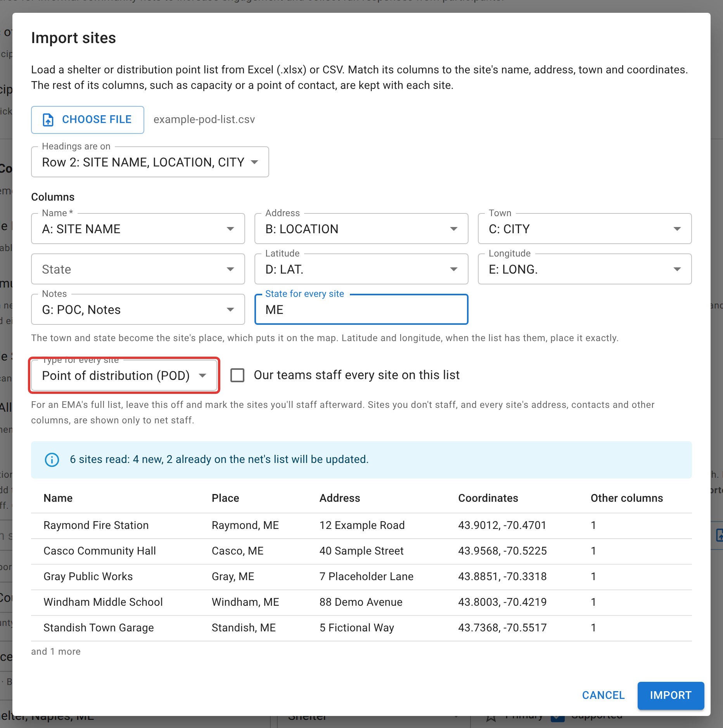Open the Longitude column dropdown
The width and height of the screenshot is (723, 728).
tap(585, 269)
